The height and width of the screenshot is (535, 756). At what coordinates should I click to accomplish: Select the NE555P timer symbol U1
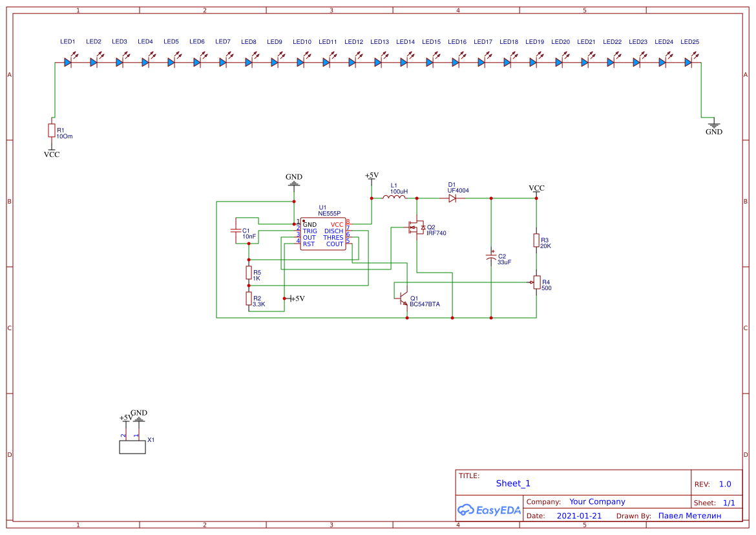(x=323, y=233)
